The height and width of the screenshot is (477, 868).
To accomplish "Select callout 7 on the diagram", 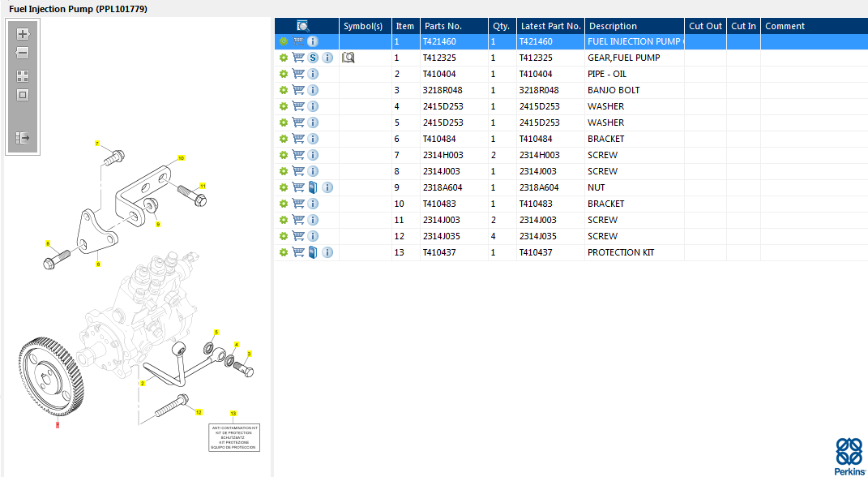I will [97, 144].
